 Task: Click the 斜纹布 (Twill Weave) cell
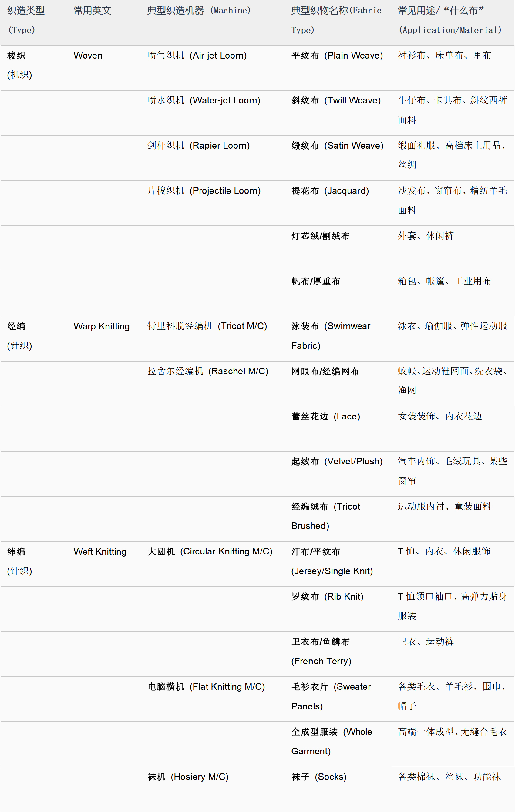[x=336, y=100]
